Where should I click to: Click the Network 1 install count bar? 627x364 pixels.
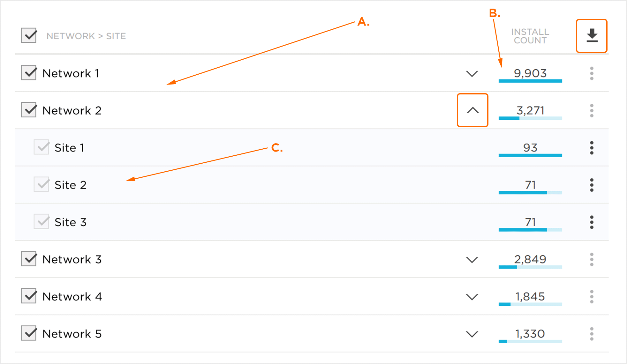(530, 81)
